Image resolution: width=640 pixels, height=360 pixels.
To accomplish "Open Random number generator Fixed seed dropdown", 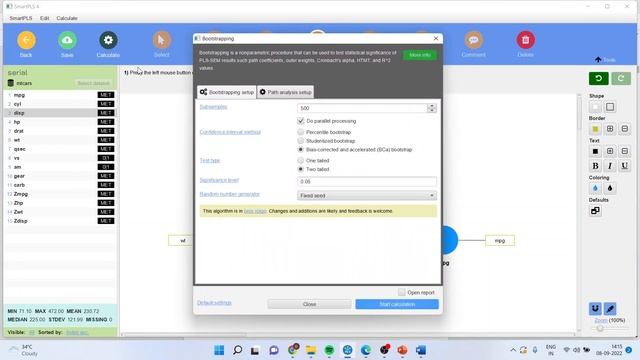I will pos(367,196).
